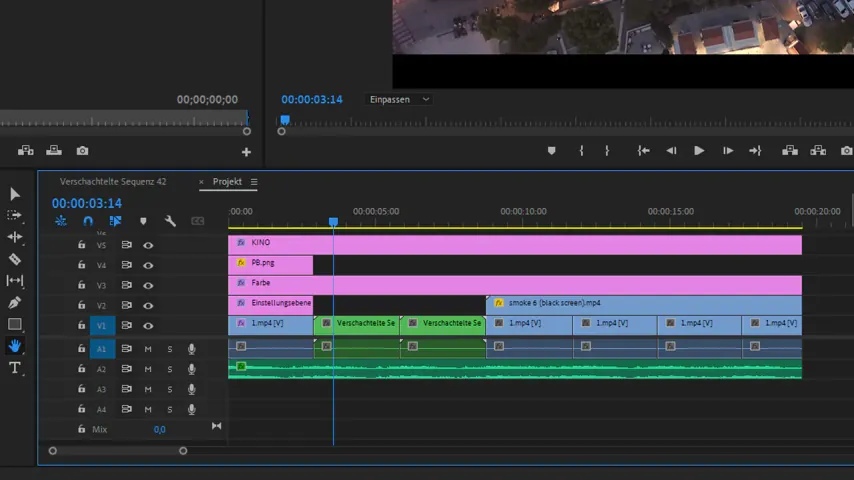Click the Export Frame camera icon
The width and height of the screenshot is (854, 480).
click(82, 151)
